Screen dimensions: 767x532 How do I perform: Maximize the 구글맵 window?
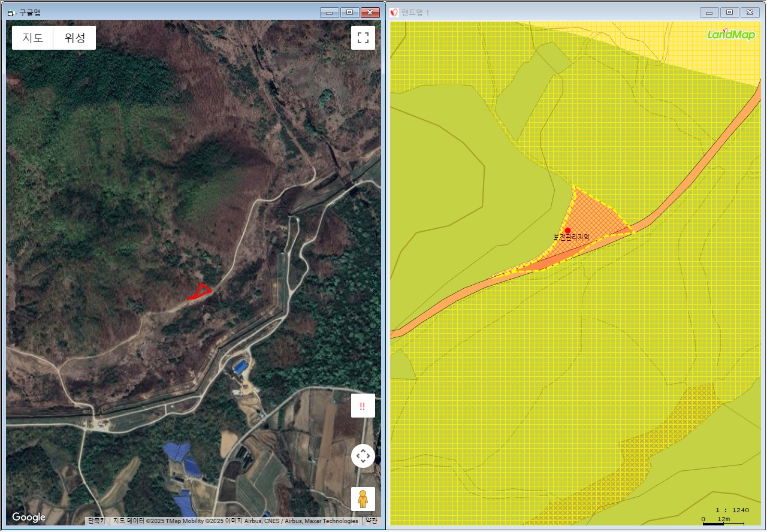click(x=350, y=13)
